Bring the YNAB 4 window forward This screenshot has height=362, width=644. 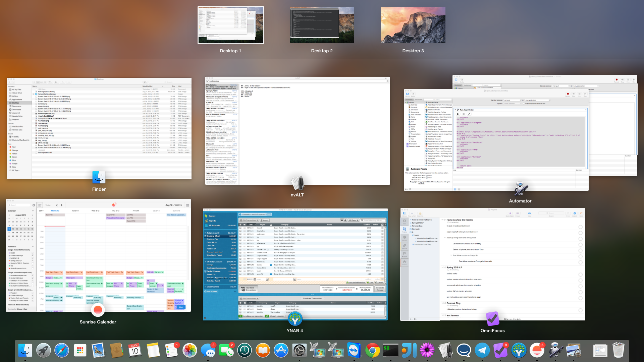coord(295,264)
